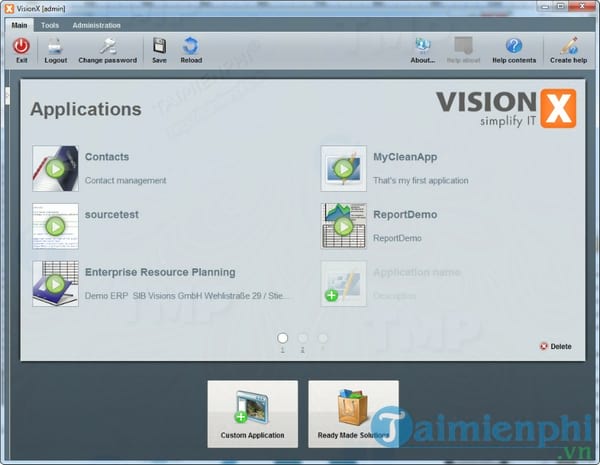
Task: Click the MyCleanApp application title
Action: click(x=405, y=157)
